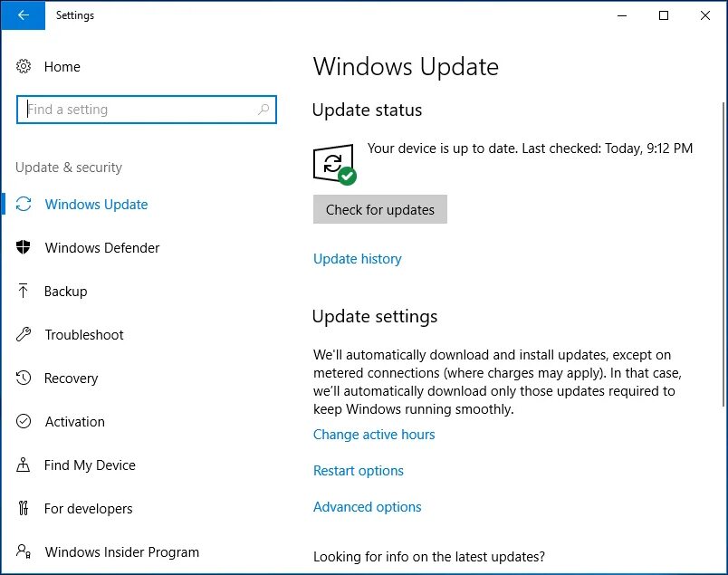The width and height of the screenshot is (728, 575).
Task: Click the Update & security category heading
Action: pyautogui.click(x=69, y=168)
